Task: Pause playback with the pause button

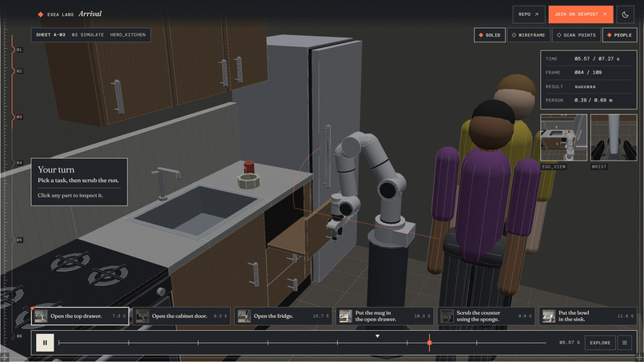Action: [45, 343]
